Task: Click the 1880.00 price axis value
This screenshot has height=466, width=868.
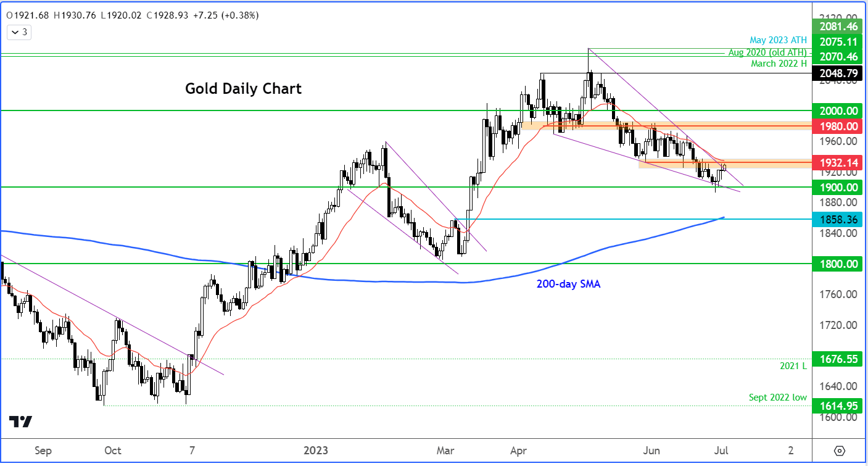Action: pyautogui.click(x=840, y=202)
